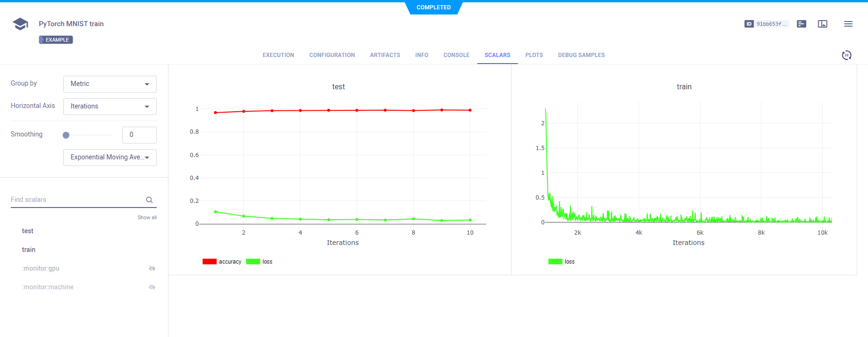This screenshot has width=868, height=337.
Task: Expand Exponential Moving Average smoothing dropdown
Action: (109, 158)
